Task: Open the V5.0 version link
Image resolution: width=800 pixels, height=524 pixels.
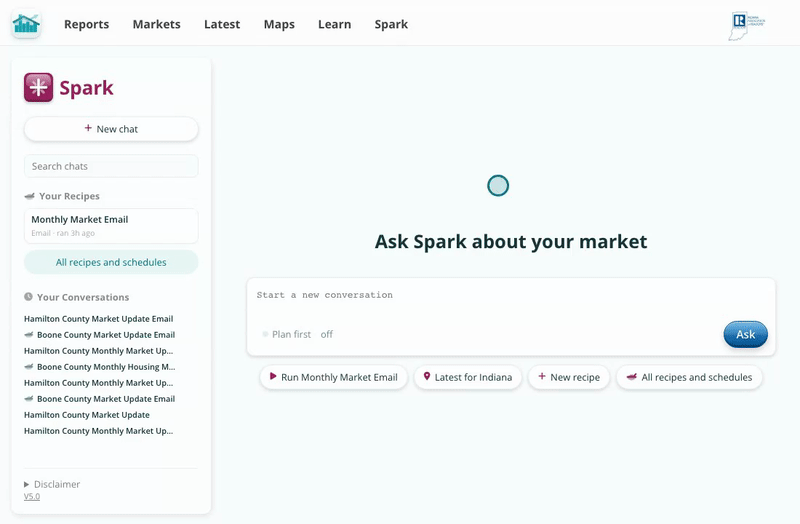Action: (x=32, y=496)
